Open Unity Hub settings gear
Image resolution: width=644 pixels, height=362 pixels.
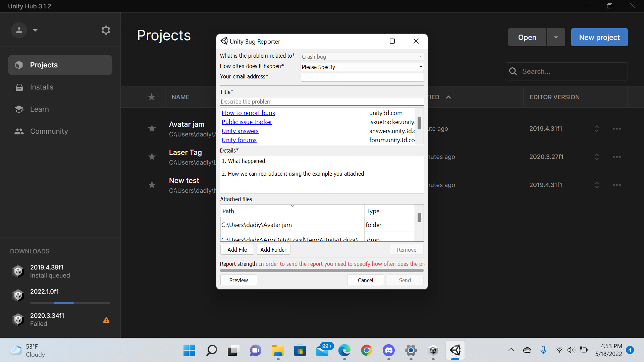(x=105, y=29)
